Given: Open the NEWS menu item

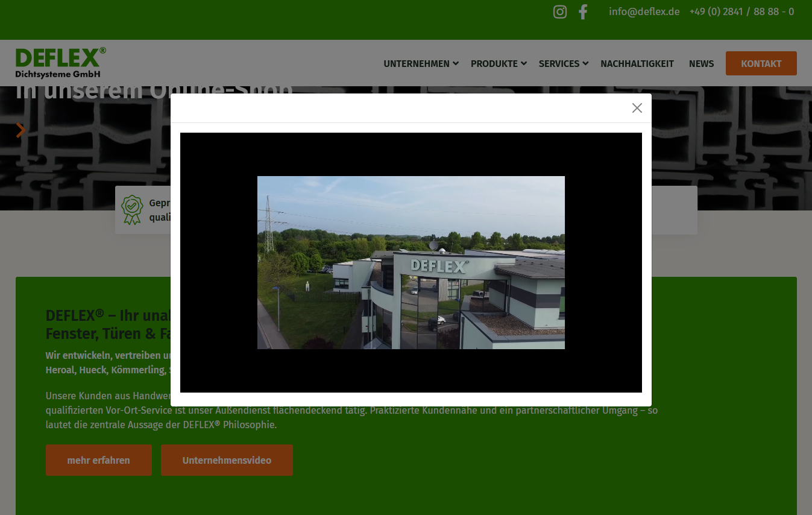Looking at the screenshot, I should 701,64.
